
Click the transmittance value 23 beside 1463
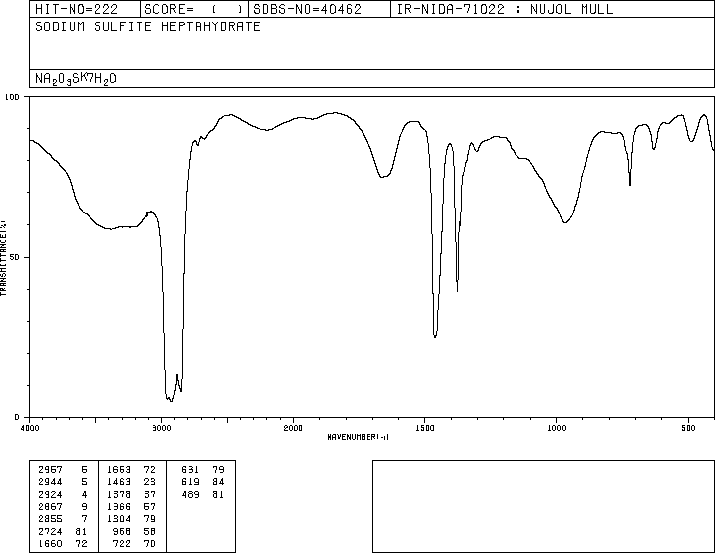tap(150, 482)
